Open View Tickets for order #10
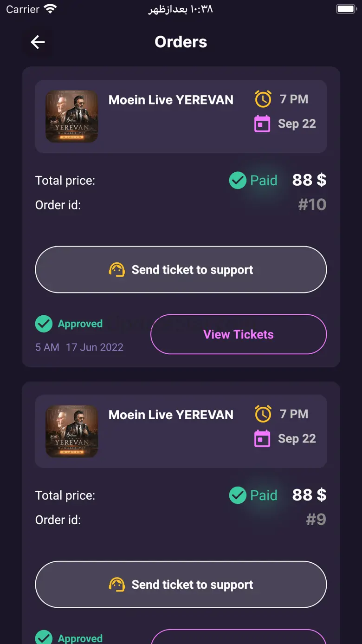Screen dimensions: 362x644 [239, 334]
